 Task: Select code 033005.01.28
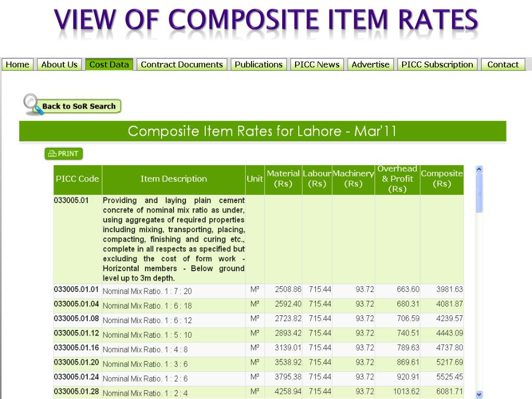[76, 392]
